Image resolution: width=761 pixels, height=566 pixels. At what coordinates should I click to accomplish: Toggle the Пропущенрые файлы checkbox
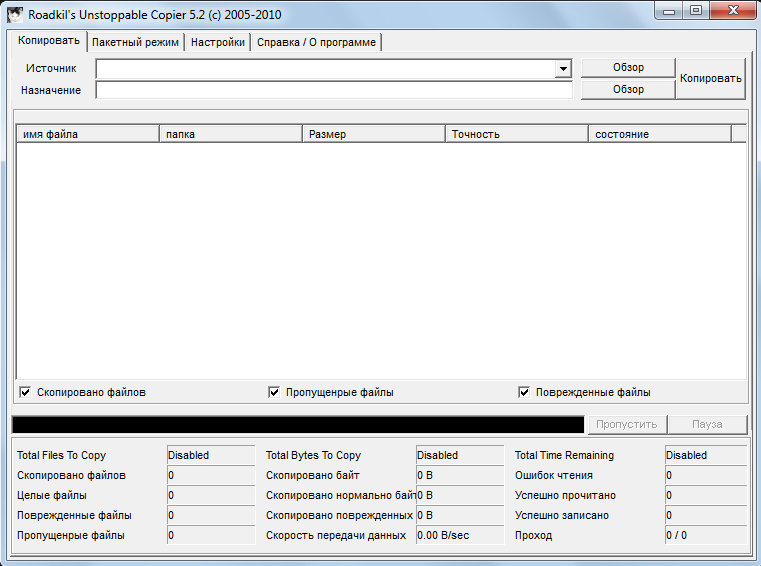click(274, 392)
